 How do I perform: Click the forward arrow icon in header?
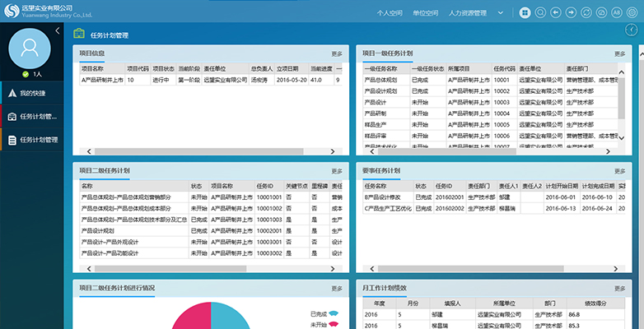(571, 13)
